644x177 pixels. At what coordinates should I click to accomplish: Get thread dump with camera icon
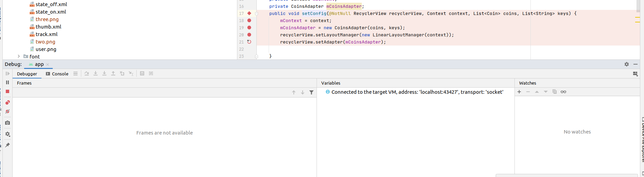(x=7, y=123)
